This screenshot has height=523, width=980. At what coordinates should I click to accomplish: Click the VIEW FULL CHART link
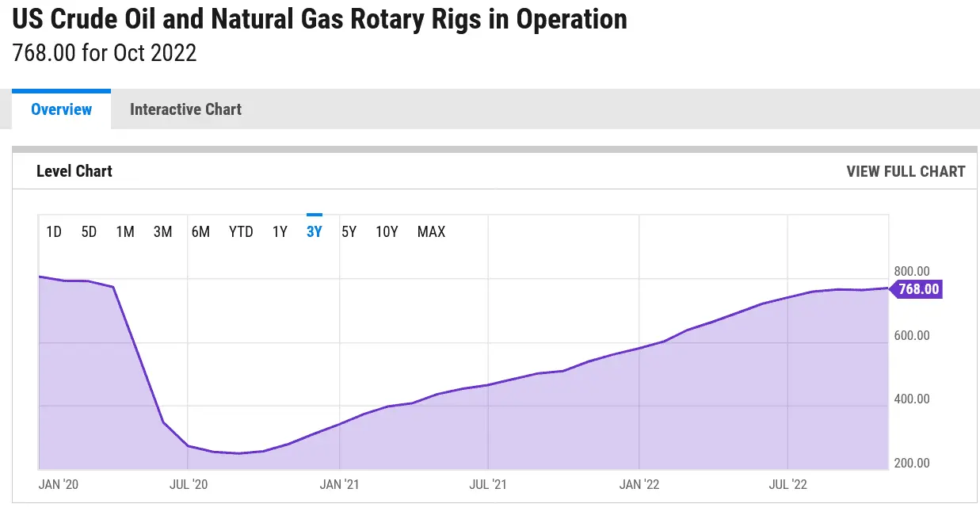(x=906, y=171)
